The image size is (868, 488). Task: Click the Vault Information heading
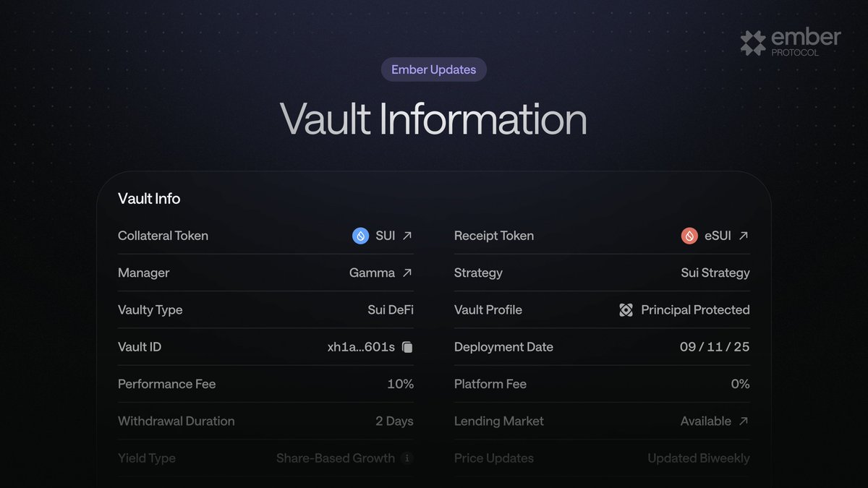tap(433, 119)
